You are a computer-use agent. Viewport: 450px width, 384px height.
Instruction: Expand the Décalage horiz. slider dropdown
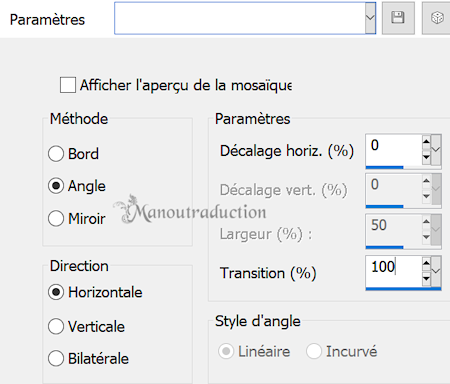pyautogui.click(x=436, y=150)
